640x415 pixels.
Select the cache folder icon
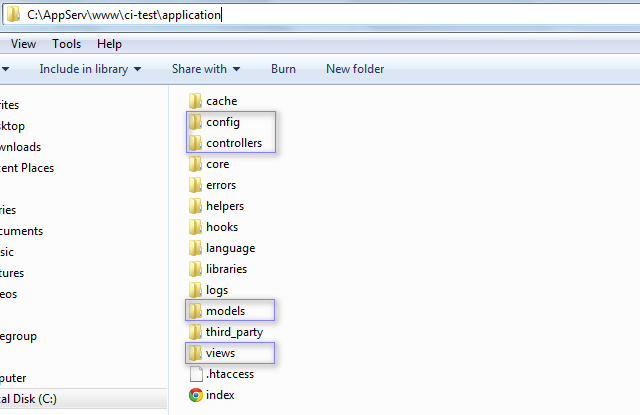(195, 101)
